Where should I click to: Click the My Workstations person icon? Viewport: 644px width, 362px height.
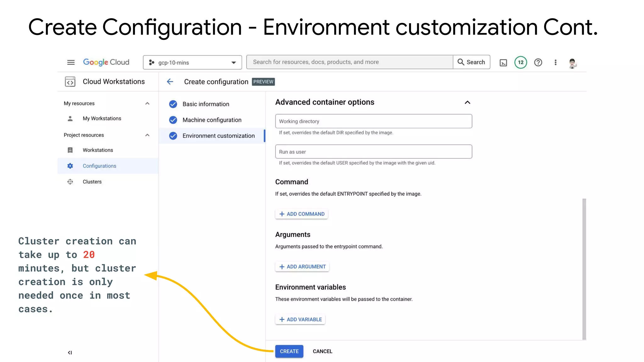tap(70, 118)
